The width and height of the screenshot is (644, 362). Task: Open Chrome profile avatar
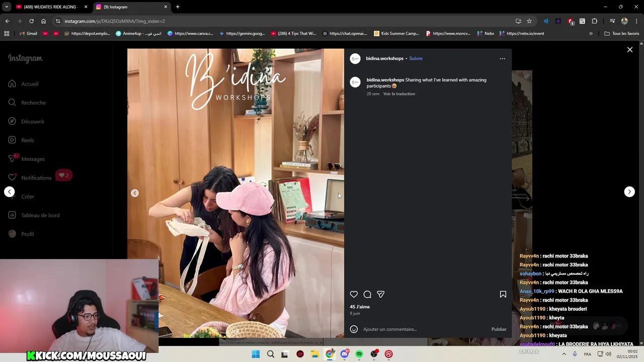tap(624, 21)
